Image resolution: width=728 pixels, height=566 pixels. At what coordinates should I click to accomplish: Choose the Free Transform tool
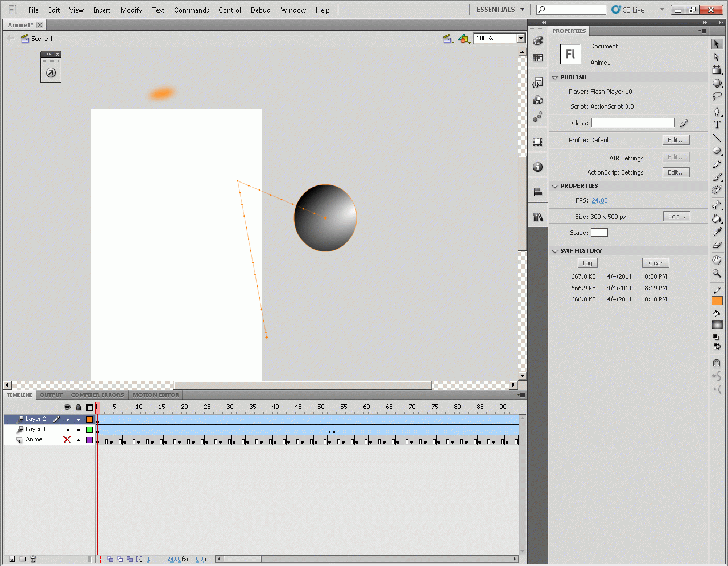point(717,70)
